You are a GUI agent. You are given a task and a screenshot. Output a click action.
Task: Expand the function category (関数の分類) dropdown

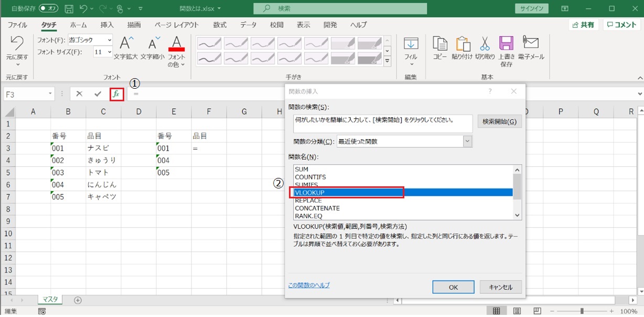pyautogui.click(x=467, y=141)
